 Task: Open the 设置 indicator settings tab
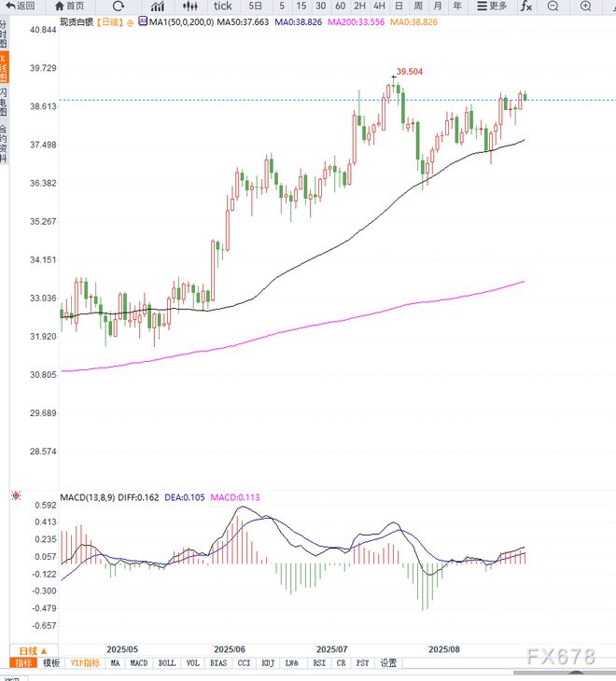[x=388, y=663]
